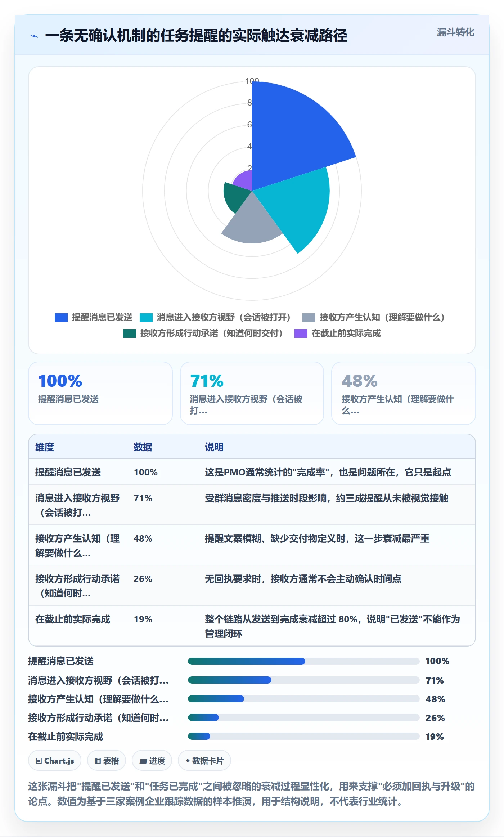Click the 48% progress bar
Image resolution: width=504 pixels, height=837 pixels.
(x=303, y=699)
